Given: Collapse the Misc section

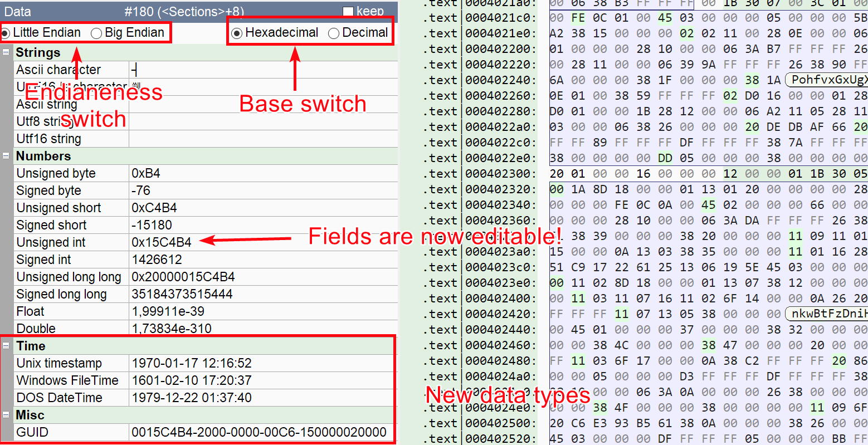Looking at the screenshot, I should point(6,415).
